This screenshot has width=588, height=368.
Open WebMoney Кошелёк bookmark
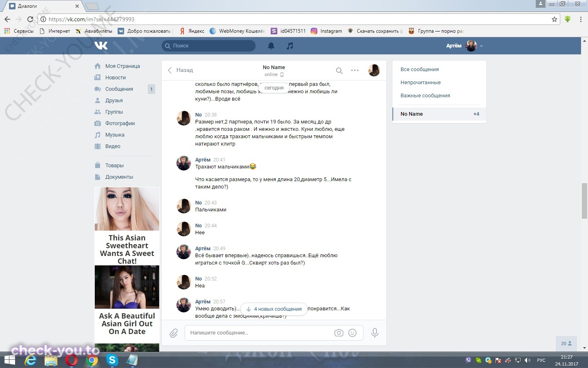pyautogui.click(x=237, y=31)
